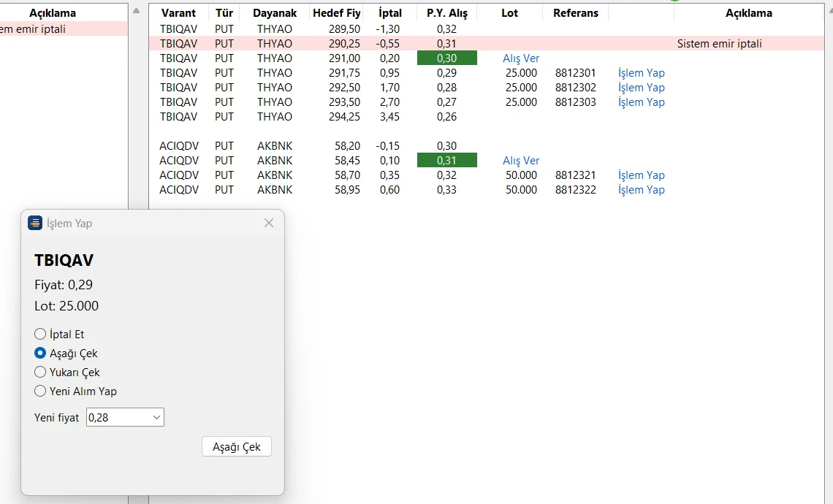Click the P.Y. Alış column header
The height and width of the screenshot is (504, 833).
point(446,13)
